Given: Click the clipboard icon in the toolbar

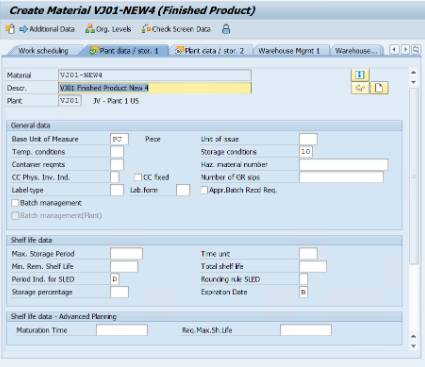Looking at the screenshot, I should click(x=10, y=29).
